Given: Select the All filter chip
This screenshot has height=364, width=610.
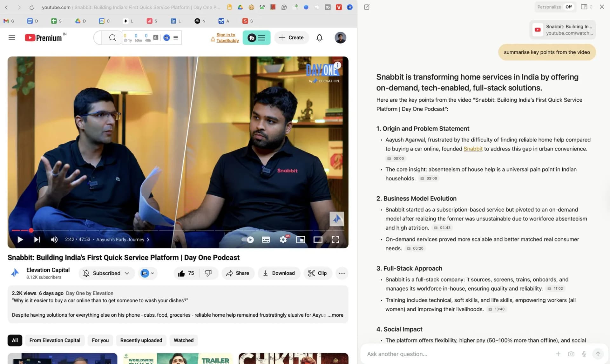Looking at the screenshot, I should (15, 340).
